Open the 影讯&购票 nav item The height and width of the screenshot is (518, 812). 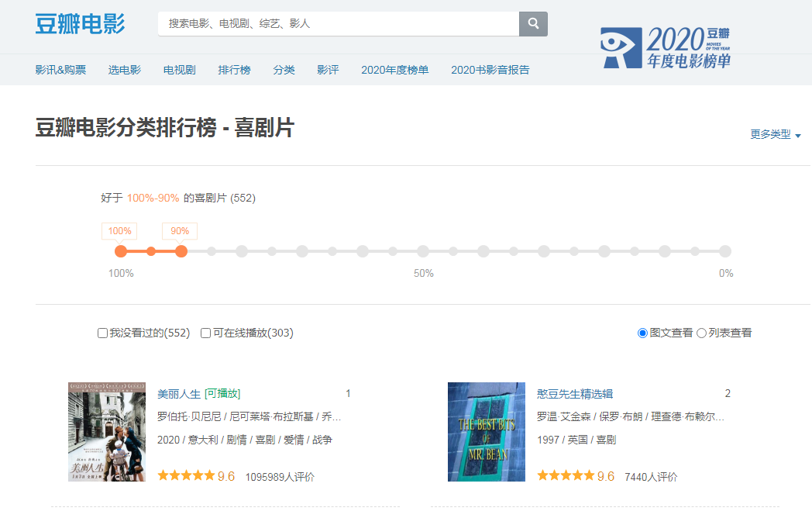pos(60,70)
